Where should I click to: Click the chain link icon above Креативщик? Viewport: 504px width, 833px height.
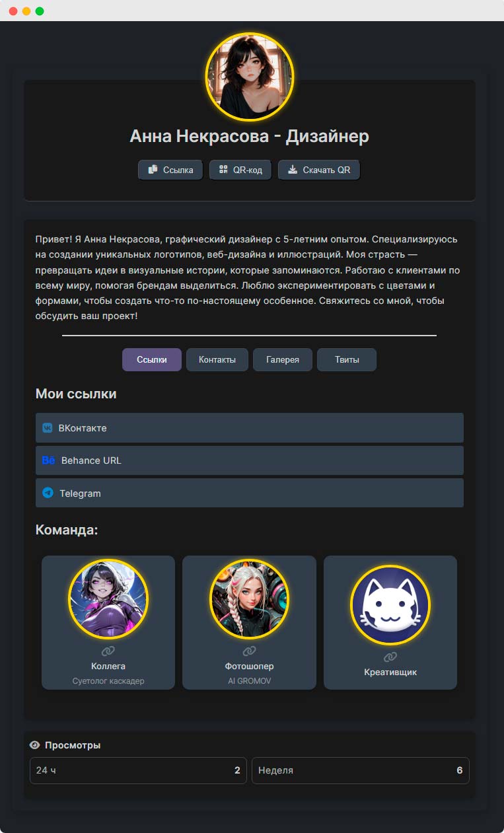(390, 657)
